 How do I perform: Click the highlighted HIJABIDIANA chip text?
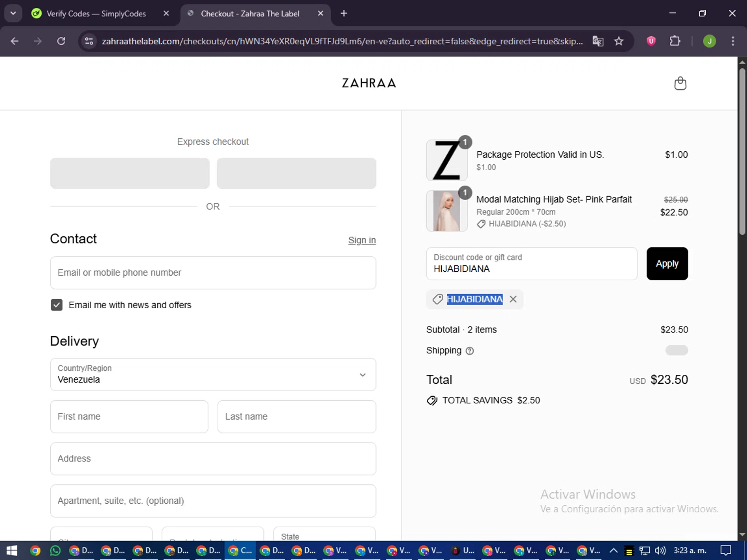475,299
